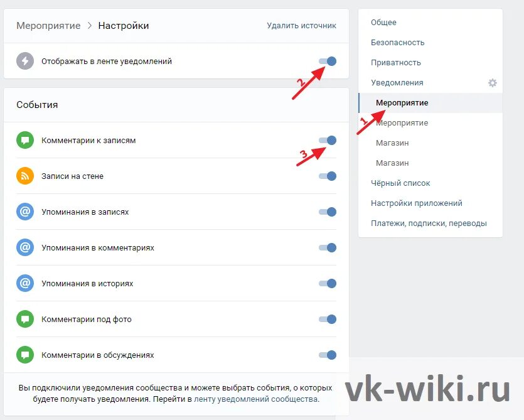The width and height of the screenshot is (524, 420).
Task: Click the @ icon beside Упоминания в историях
Action: click(25, 283)
